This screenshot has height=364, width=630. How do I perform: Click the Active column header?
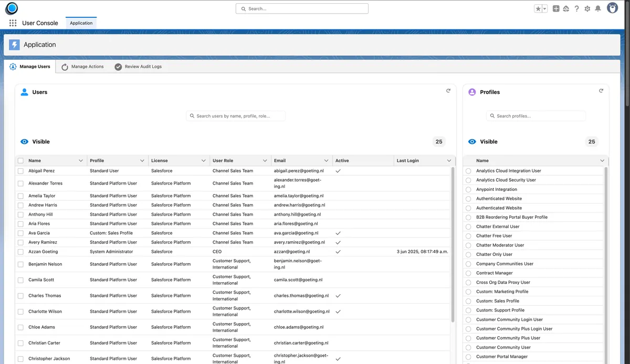point(363,160)
